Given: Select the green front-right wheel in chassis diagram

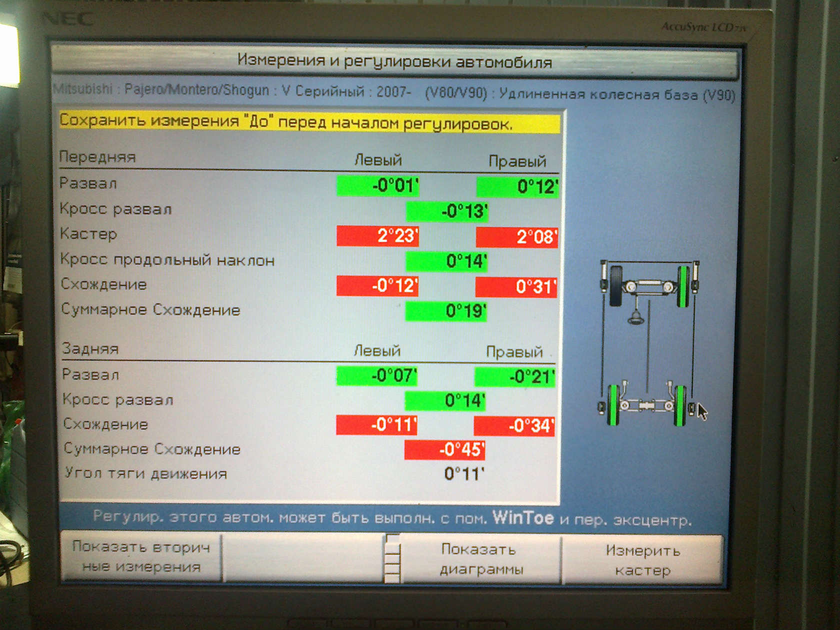Looking at the screenshot, I should point(683,286).
